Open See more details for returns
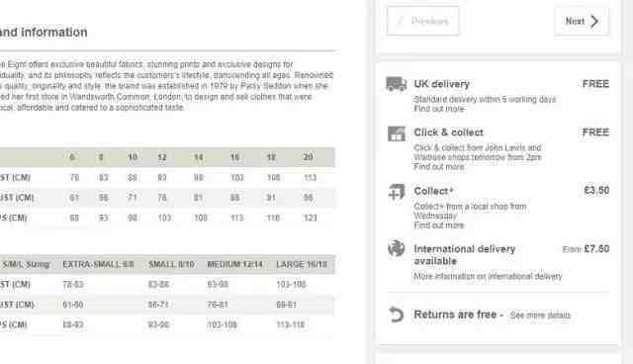 [540, 316]
